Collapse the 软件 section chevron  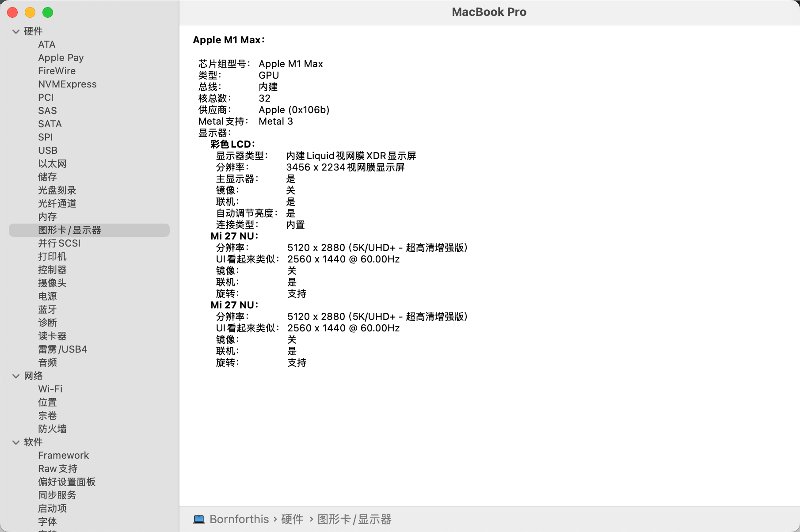point(16,442)
